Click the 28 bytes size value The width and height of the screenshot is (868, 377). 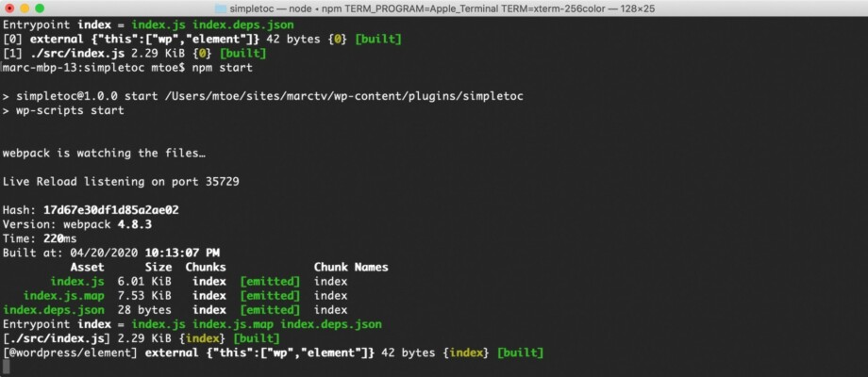point(144,309)
